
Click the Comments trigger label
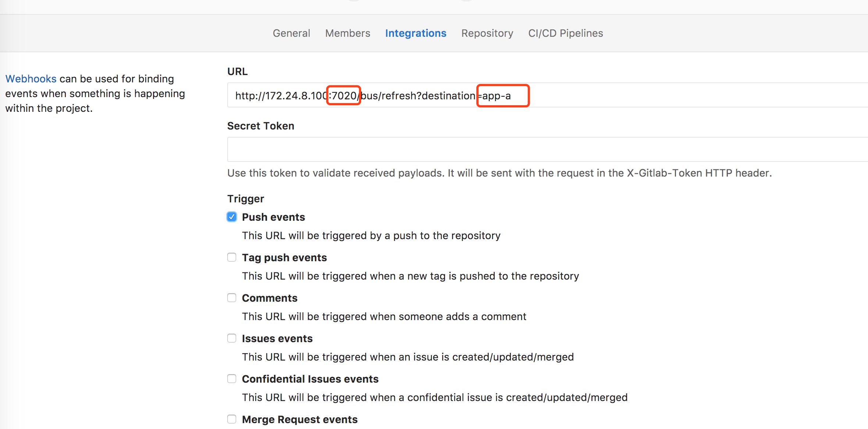[x=270, y=298]
